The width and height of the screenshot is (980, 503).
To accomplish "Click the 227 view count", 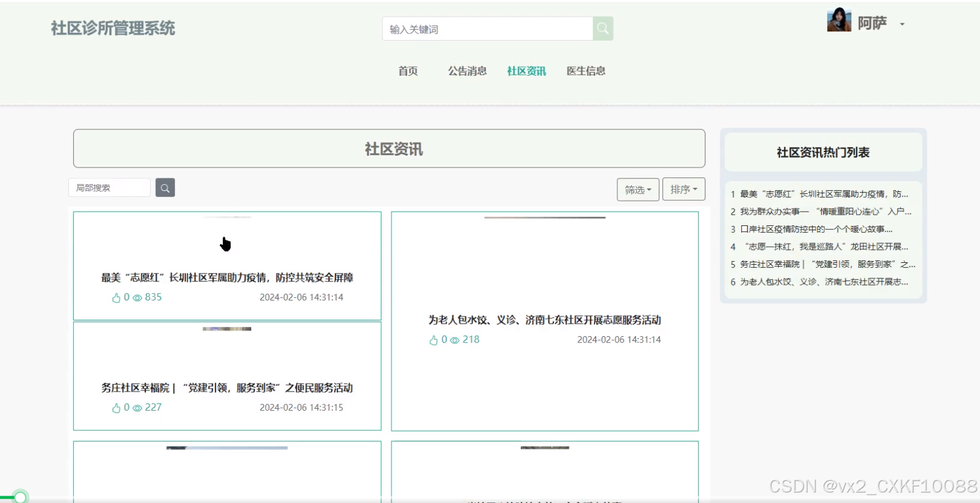I will click(153, 408).
